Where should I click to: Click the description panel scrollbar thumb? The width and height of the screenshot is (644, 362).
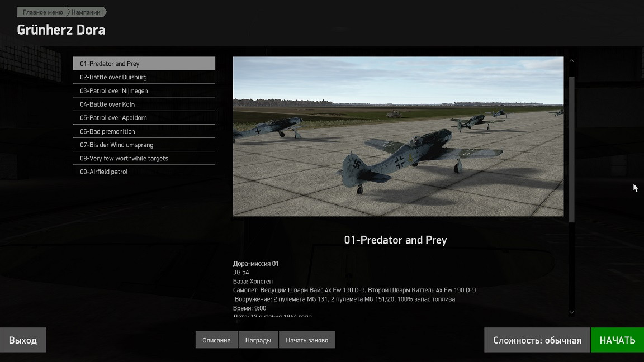click(572, 149)
